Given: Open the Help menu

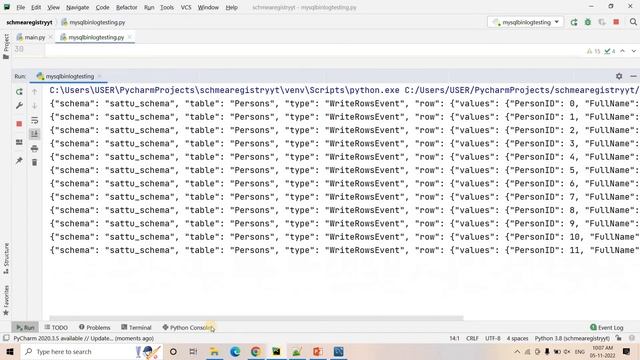Looking at the screenshot, I should point(231,7).
